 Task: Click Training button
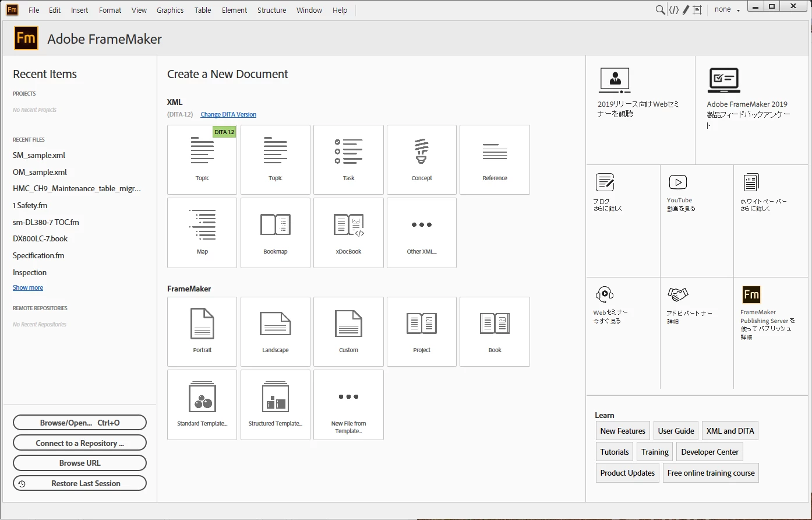coord(655,452)
